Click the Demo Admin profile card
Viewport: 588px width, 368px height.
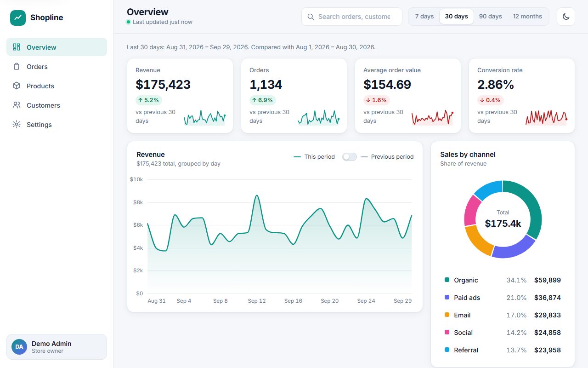click(x=57, y=347)
